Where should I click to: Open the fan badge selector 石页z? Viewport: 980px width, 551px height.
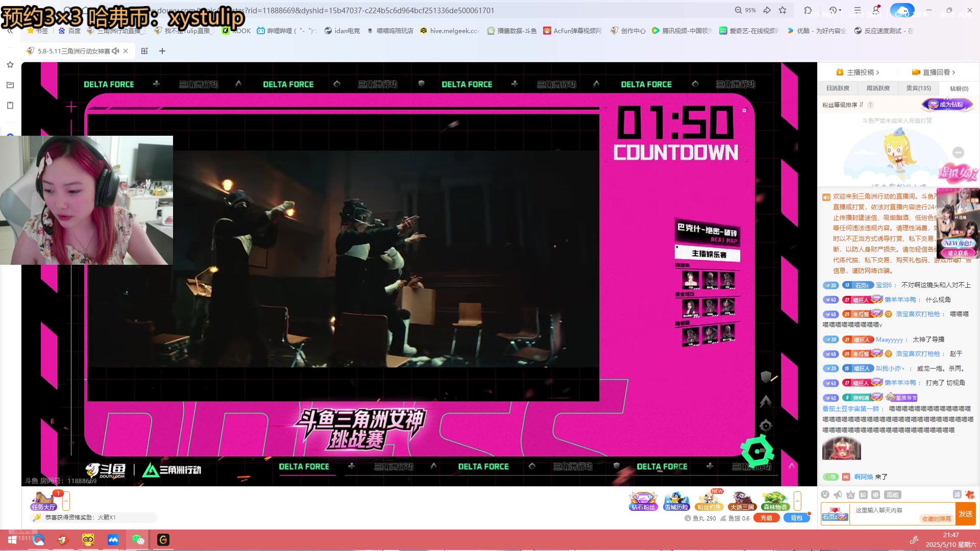[x=835, y=514]
